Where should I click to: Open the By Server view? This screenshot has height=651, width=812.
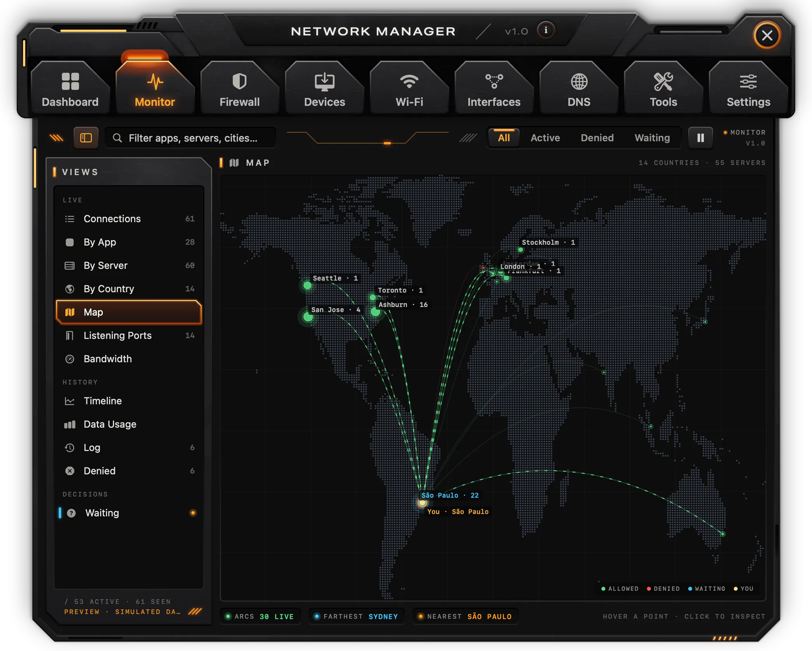(x=129, y=265)
